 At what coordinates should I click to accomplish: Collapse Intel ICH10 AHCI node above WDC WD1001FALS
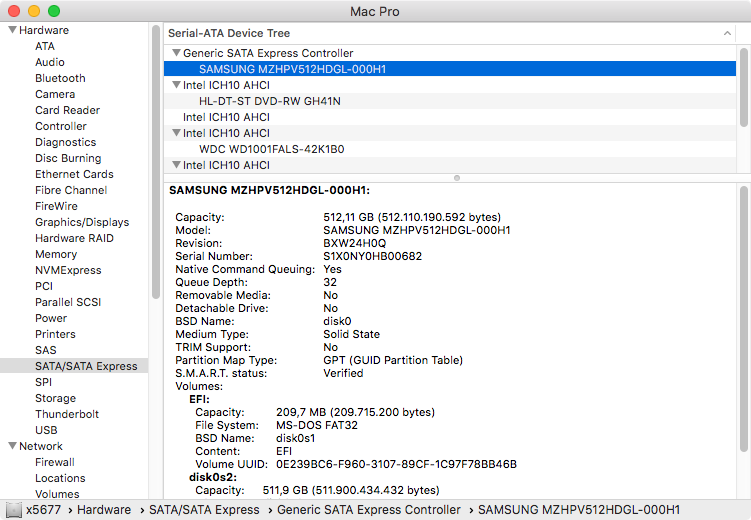[176, 133]
